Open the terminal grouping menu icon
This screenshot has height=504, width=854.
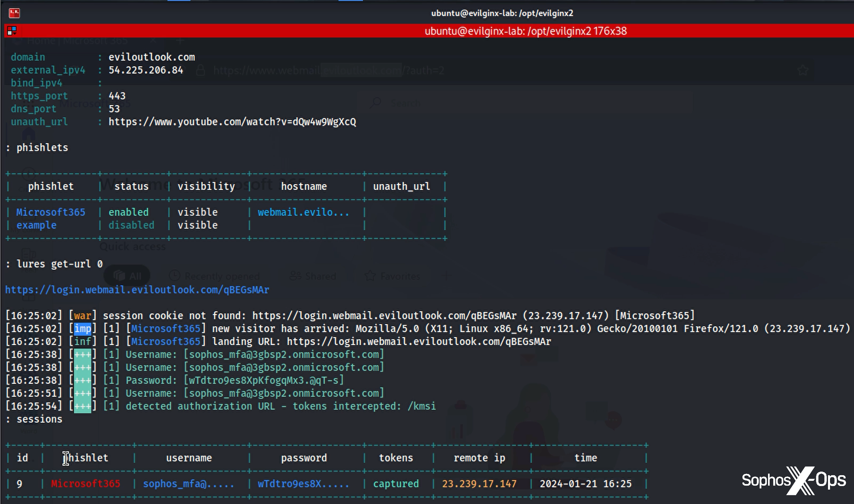click(x=12, y=31)
